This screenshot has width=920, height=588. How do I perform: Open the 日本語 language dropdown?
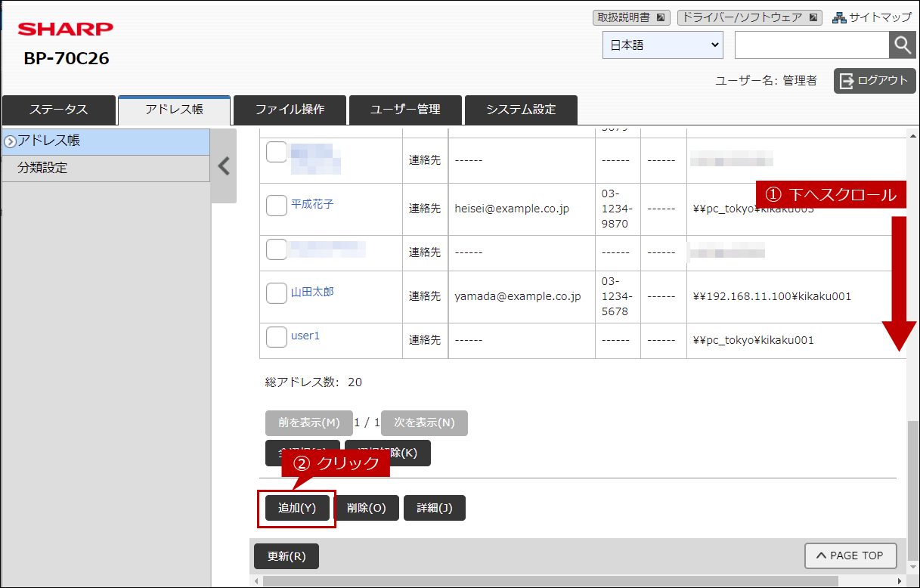pyautogui.click(x=663, y=45)
